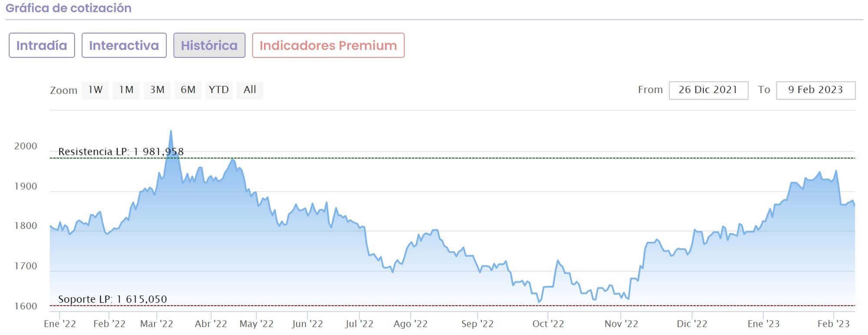Click the Soporte LP level label
The image size is (868, 335).
(112, 299)
